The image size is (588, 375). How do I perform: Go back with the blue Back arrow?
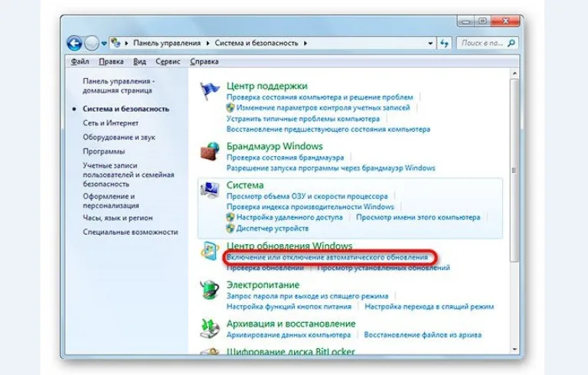(x=74, y=44)
